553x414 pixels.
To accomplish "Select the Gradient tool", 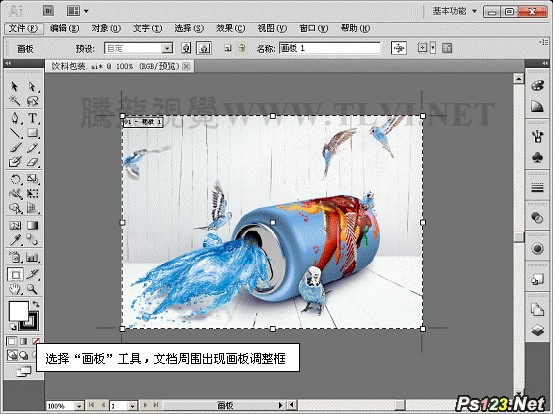I will [x=32, y=225].
